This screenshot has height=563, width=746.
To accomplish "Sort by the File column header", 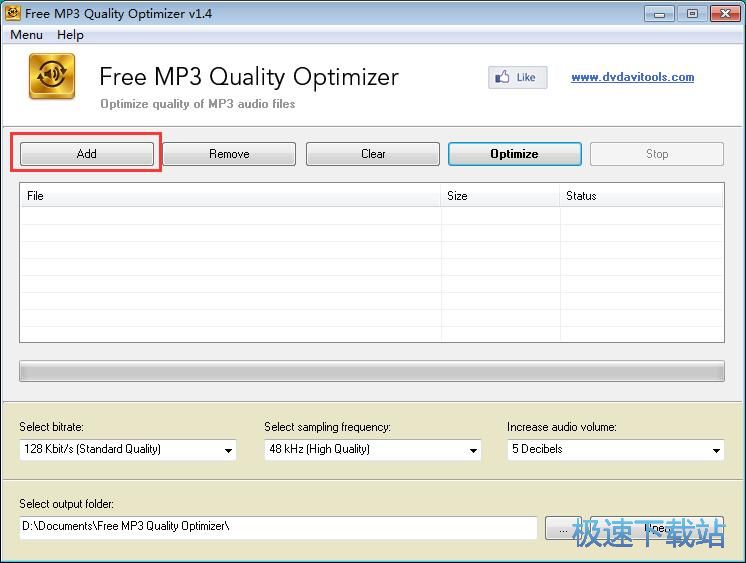I will pyautogui.click(x=230, y=196).
